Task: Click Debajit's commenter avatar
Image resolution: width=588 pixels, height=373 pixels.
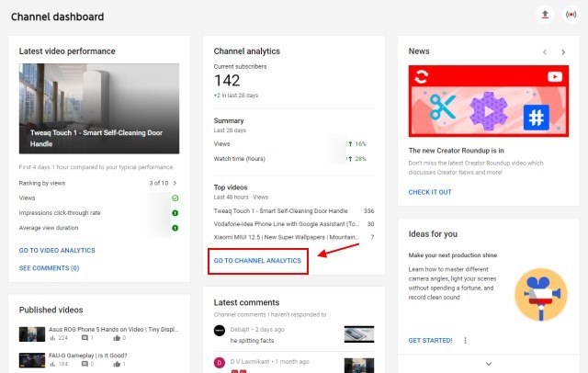Action: pyautogui.click(x=220, y=330)
